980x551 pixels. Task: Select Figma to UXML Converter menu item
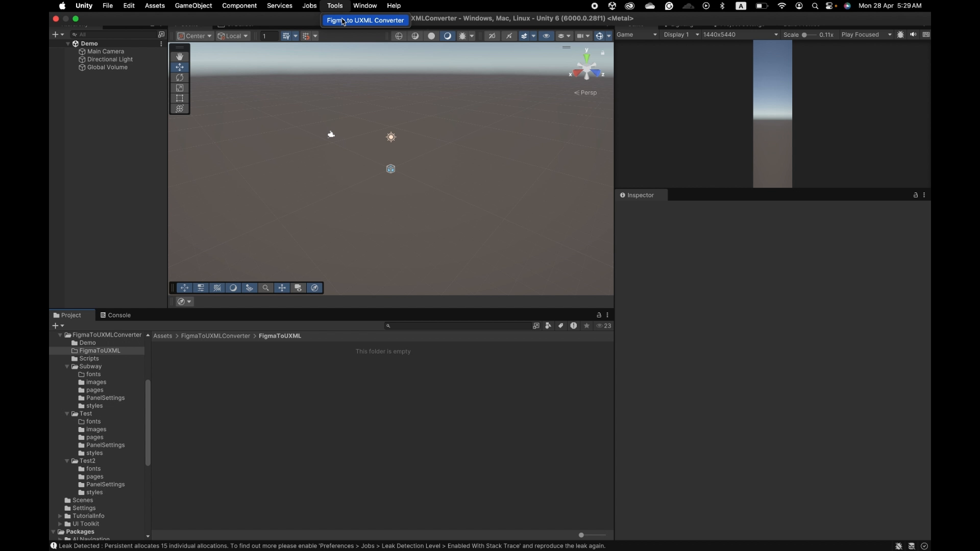click(365, 20)
